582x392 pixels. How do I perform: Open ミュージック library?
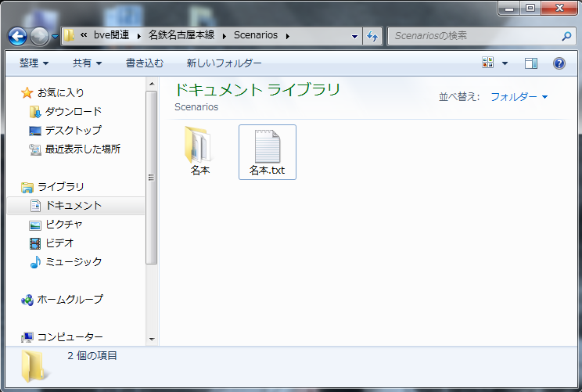tap(74, 262)
